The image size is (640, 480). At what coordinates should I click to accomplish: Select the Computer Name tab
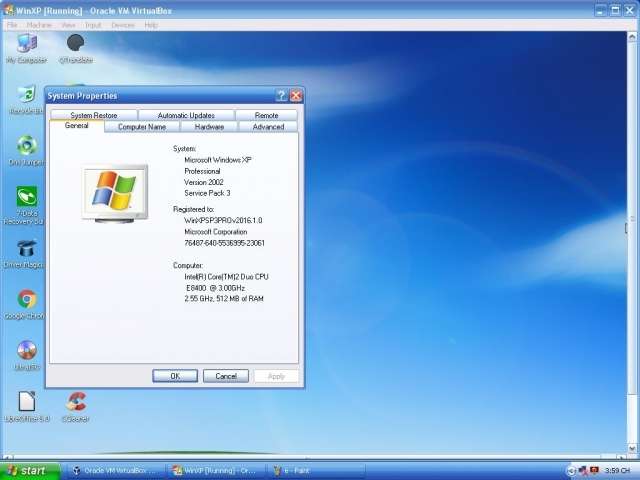click(x=142, y=127)
